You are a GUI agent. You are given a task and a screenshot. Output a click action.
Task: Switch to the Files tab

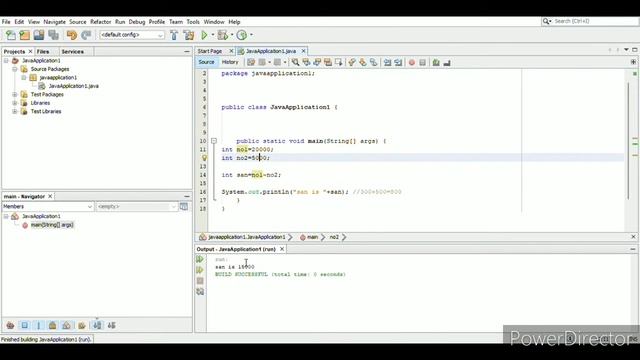click(43, 51)
